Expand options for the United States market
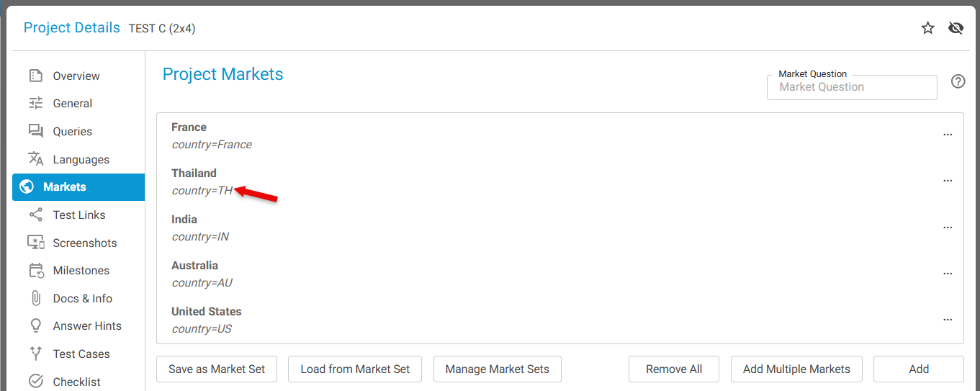 coord(948,320)
